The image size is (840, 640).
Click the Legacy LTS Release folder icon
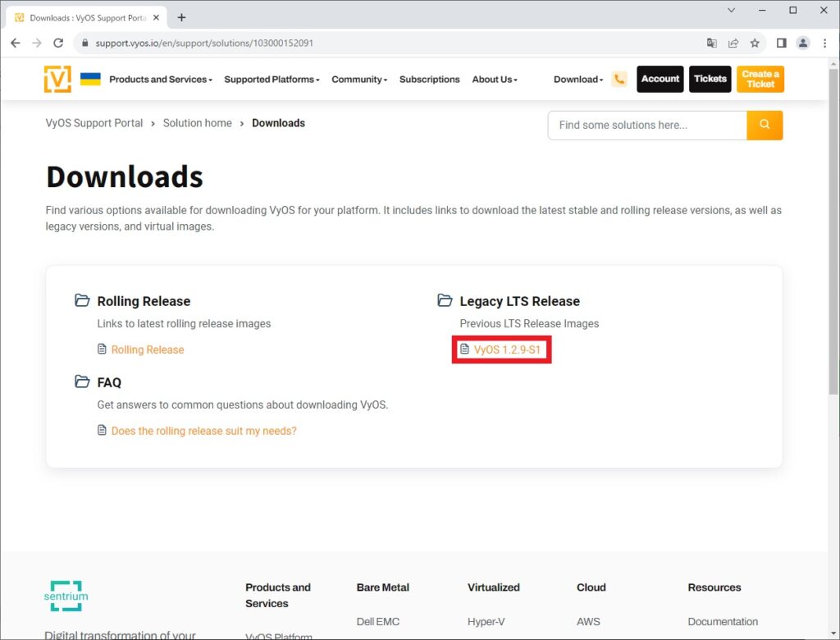click(445, 300)
